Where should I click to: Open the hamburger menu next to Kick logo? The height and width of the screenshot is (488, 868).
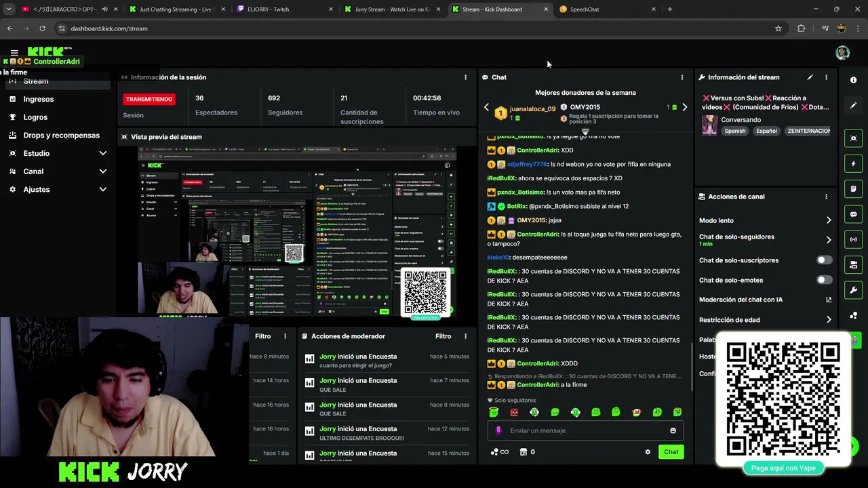click(14, 53)
